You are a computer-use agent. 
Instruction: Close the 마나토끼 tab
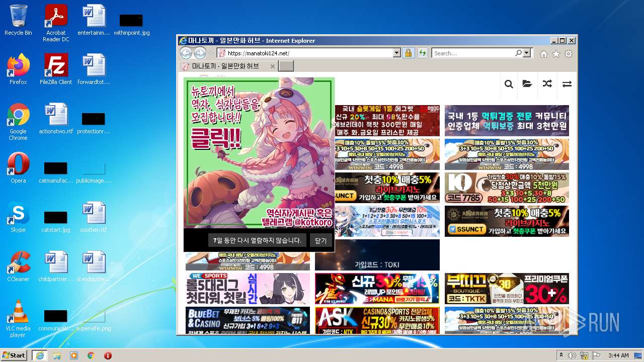pyautogui.click(x=273, y=66)
